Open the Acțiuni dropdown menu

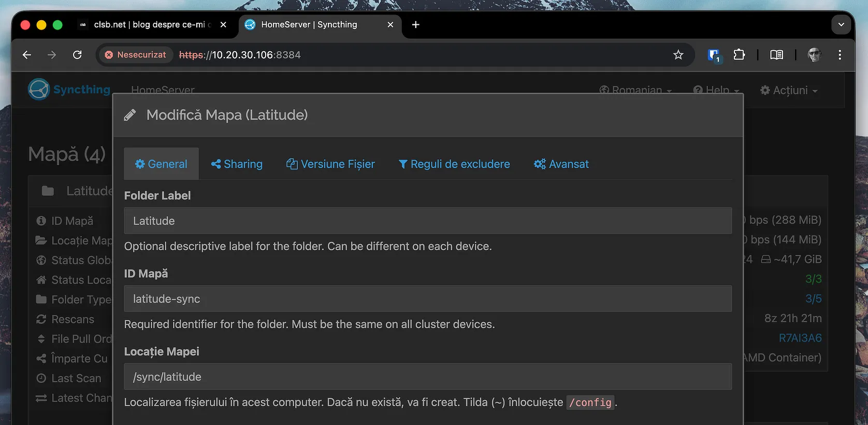click(789, 90)
